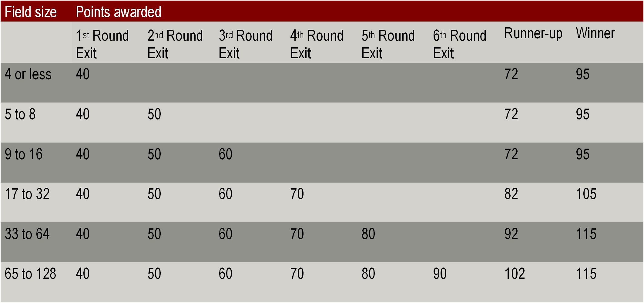Click the '4th Round Exit' column header
The height and width of the screenshot is (303, 644).
(317, 44)
